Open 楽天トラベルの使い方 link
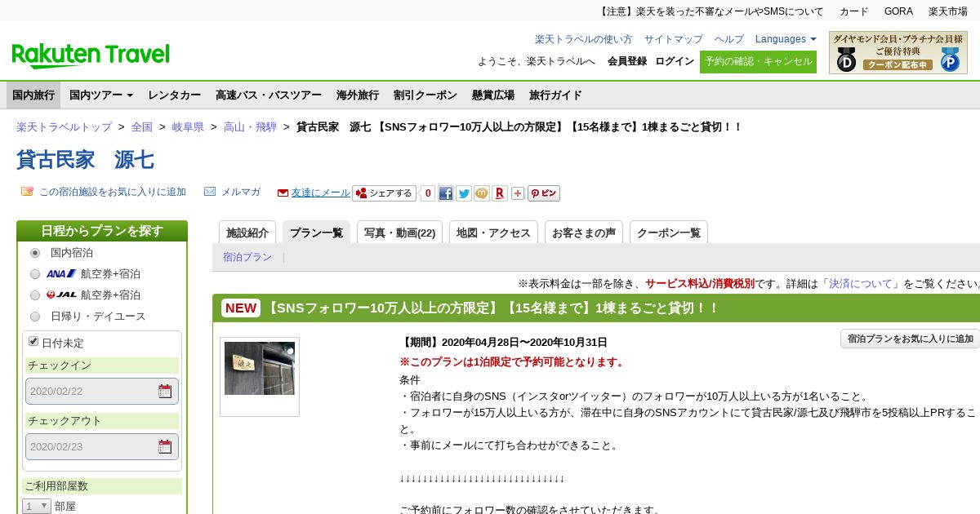 click(584, 39)
